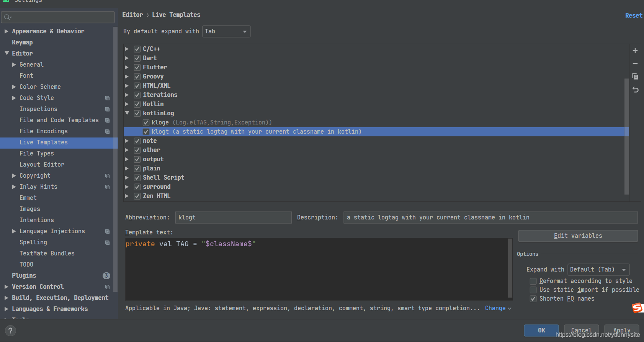644x342 pixels.
Task: Click project-level icon beside Copyright
Action: point(108,176)
